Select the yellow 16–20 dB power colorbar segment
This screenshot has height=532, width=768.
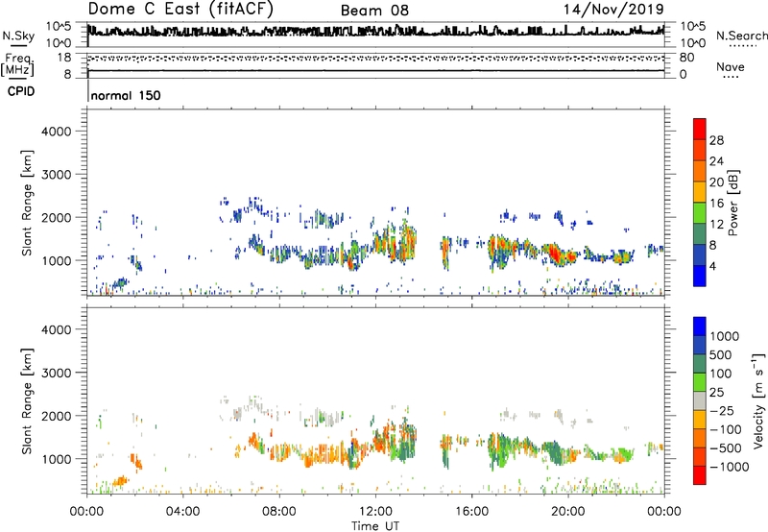700,192
